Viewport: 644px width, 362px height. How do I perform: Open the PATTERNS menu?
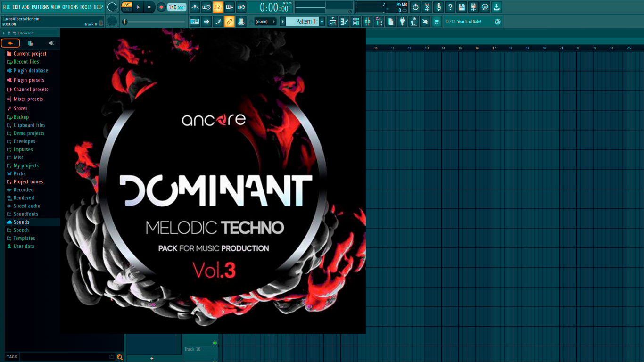pyautogui.click(x=40, y=7)
